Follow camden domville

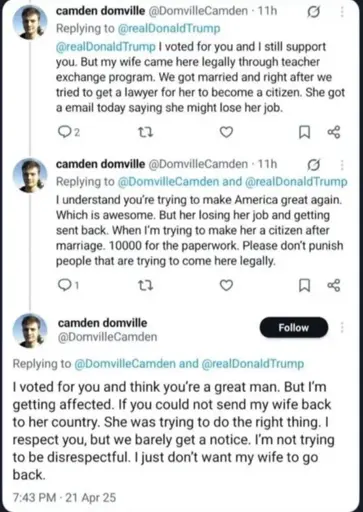294,327
